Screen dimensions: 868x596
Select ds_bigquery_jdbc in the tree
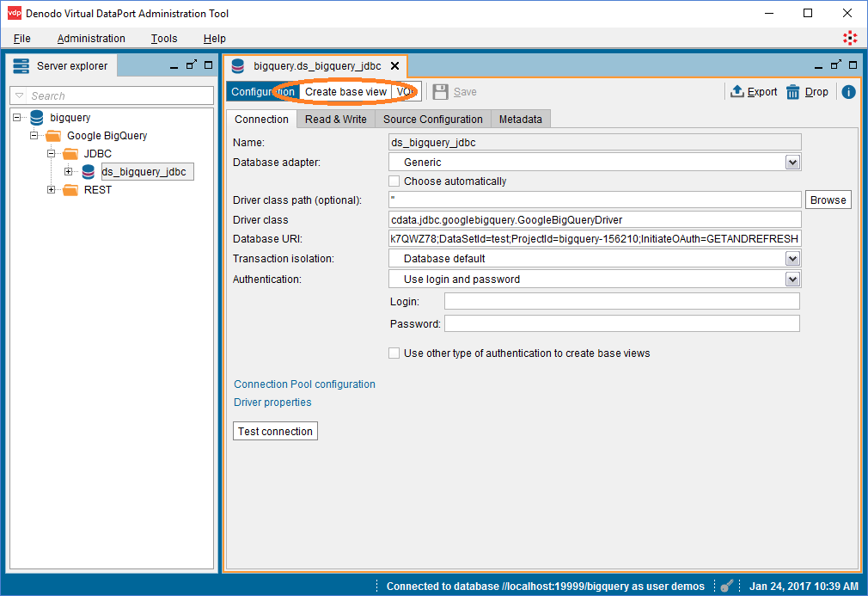[x=147, y=172]
